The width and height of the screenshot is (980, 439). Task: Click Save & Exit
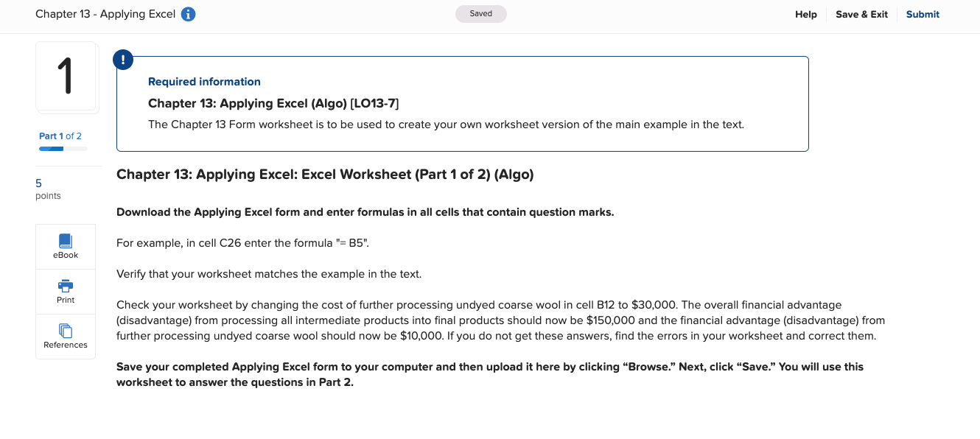click(861, 14)
